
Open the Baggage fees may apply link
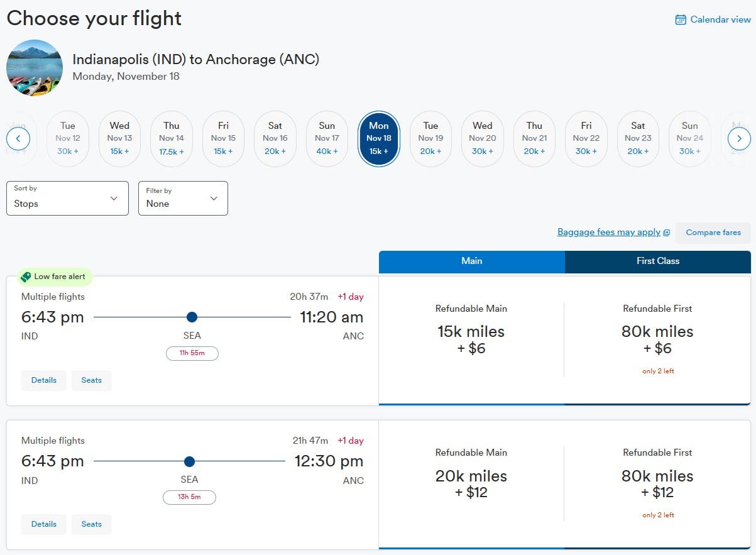point(608,233)
